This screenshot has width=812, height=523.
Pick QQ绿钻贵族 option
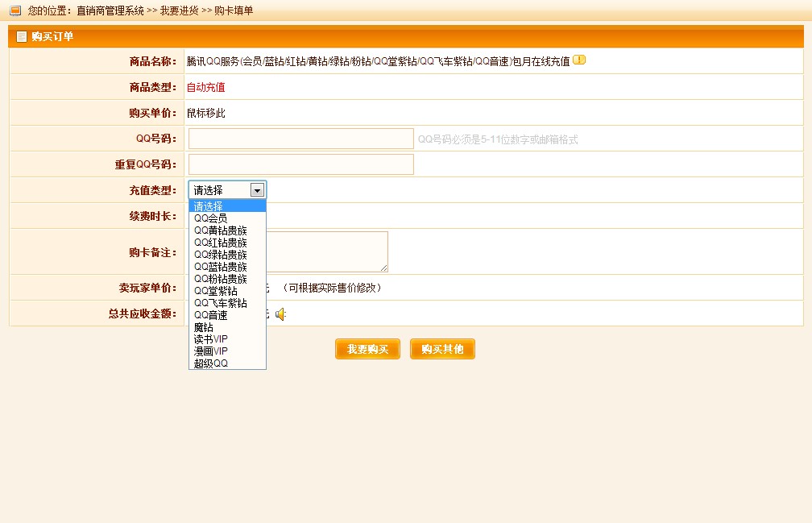coord(227,255)
